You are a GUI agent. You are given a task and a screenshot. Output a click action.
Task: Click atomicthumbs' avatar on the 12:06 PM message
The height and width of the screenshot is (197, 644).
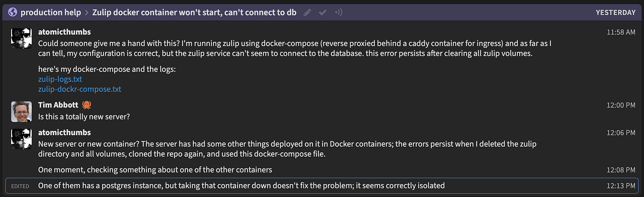coord(21,139)
